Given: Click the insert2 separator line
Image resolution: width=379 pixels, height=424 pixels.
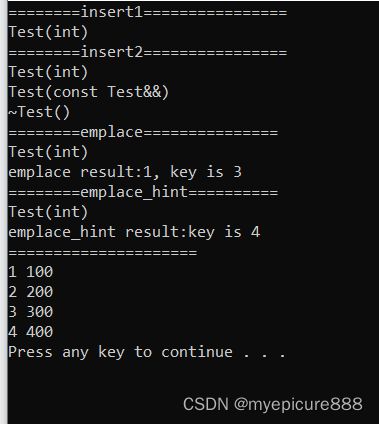Looking at the screenshot, I should click(x=147, y=52).
